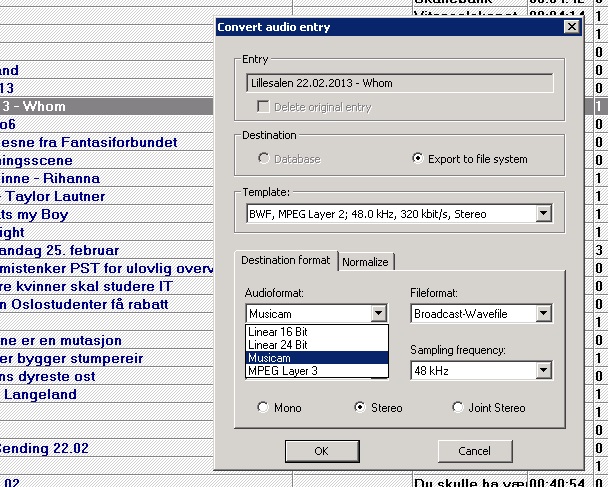Confirm with the OK button
Image resolution: width=608 pixels, height=487 pixels.
click(x=322, y=451)
